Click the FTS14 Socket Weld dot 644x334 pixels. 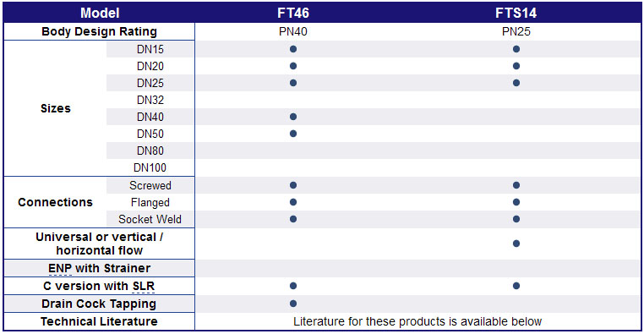516,219
